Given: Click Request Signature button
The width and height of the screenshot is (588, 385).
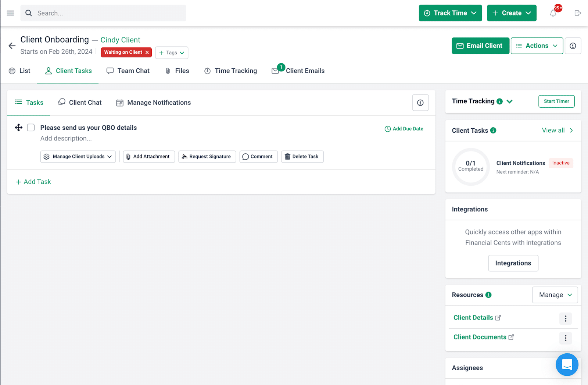Looking at the screenshot, I should pyautogui.click(x=207, y=157).
